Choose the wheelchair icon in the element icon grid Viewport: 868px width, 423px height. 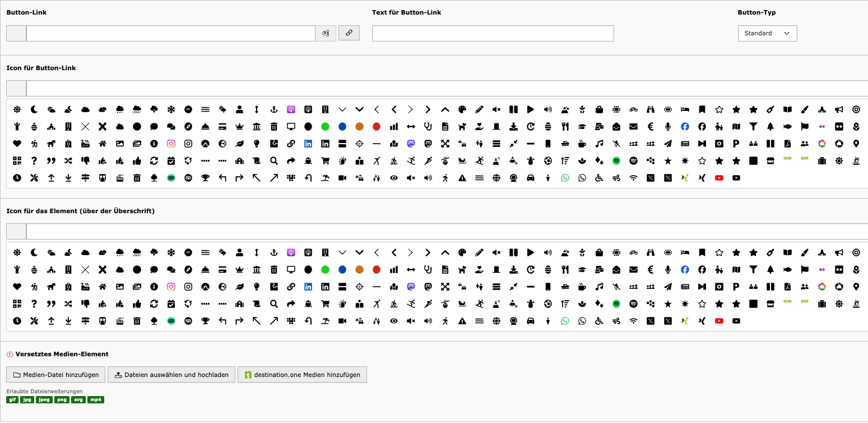pos(599,321)
